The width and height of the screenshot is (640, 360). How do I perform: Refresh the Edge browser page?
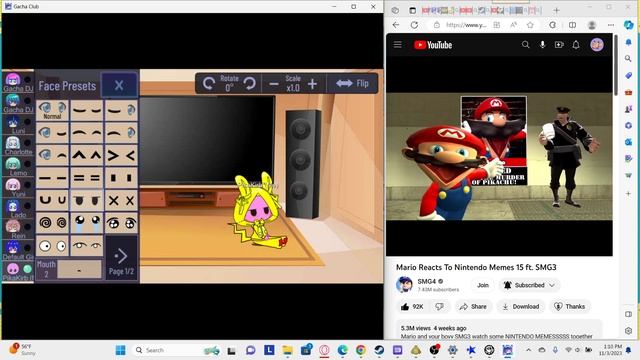click(x=414, y=25)
